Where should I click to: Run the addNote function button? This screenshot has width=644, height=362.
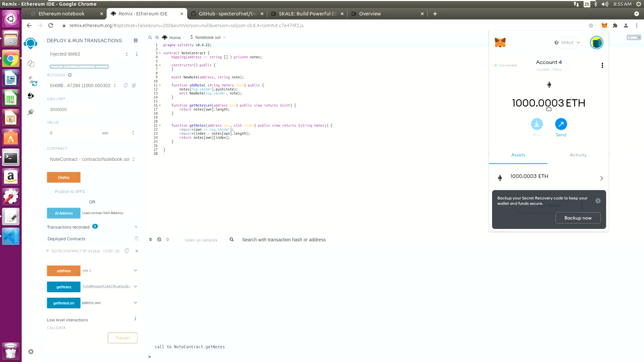tap(63, 271)
